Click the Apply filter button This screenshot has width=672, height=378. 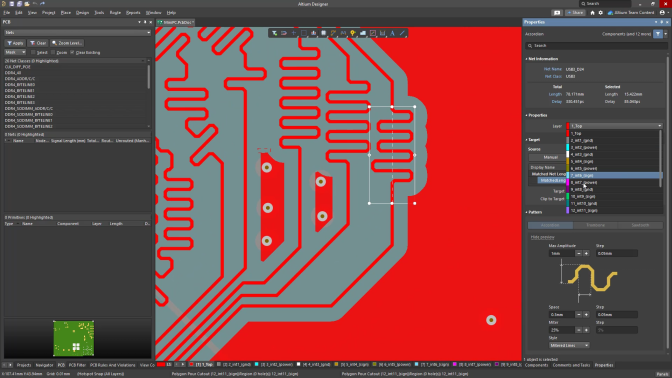[15, 43]
